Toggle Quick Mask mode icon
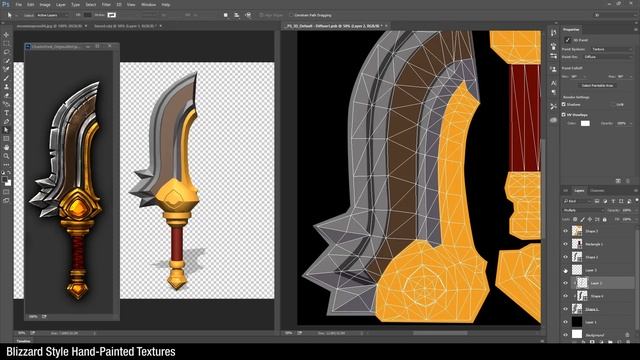The image size is (640, 360). [6, 192]
